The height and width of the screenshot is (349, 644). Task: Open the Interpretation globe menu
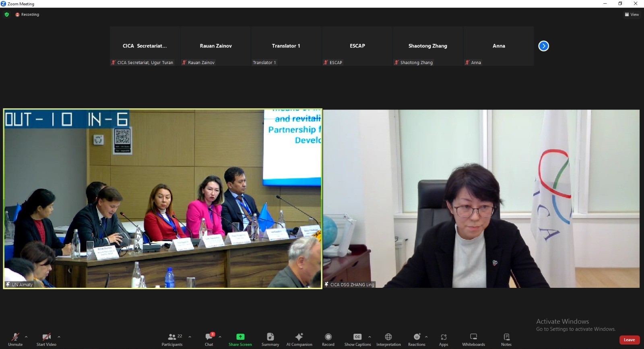click(x=388, y=337)
